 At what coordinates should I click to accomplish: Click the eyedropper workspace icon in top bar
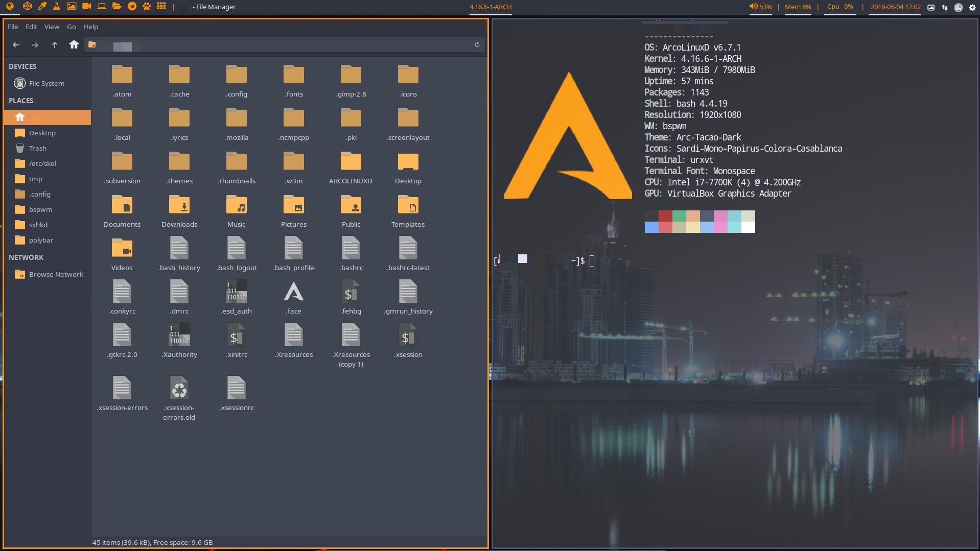42,7
